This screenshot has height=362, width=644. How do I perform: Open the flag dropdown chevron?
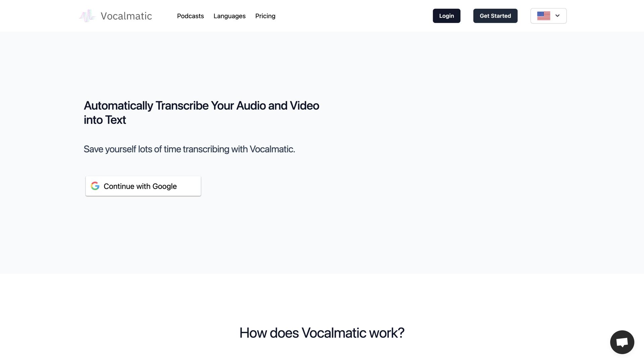557,15
